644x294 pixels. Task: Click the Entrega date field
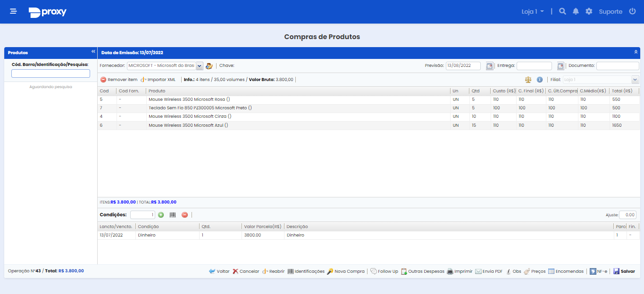tap(534, 66)
